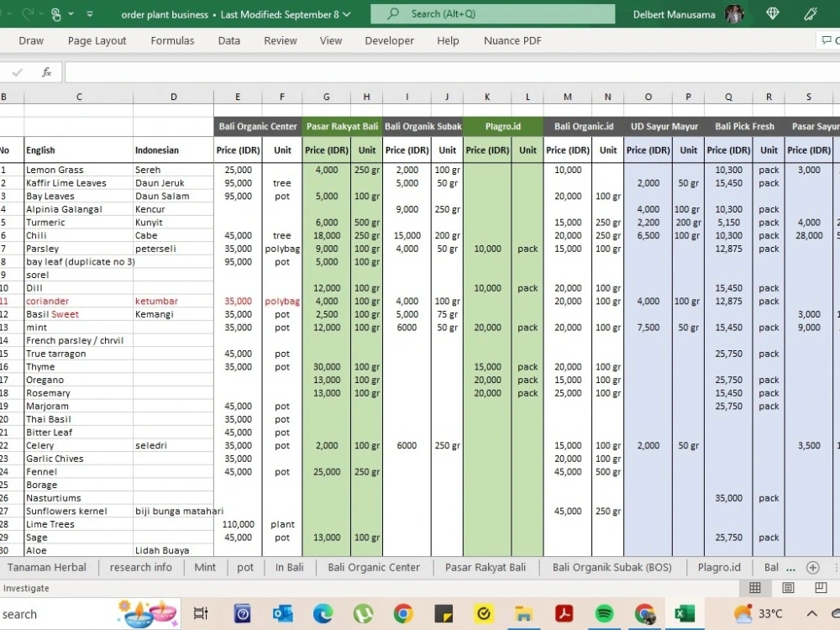Click the 110,000 price for Lime Trees

coord(238,524)
